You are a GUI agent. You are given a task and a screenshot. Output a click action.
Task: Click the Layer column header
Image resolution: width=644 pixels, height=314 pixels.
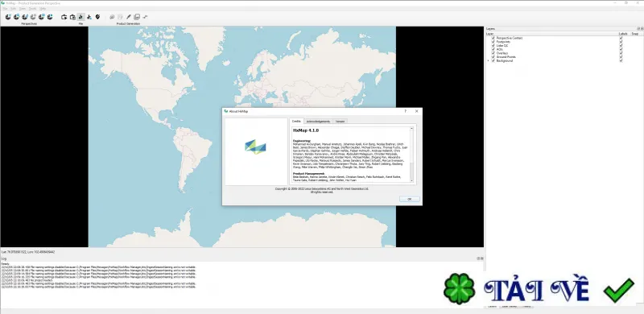[490, 34]
